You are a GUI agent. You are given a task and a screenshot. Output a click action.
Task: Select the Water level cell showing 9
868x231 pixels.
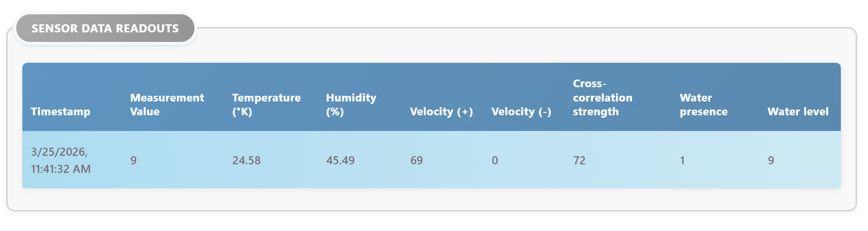coord(771,161)
